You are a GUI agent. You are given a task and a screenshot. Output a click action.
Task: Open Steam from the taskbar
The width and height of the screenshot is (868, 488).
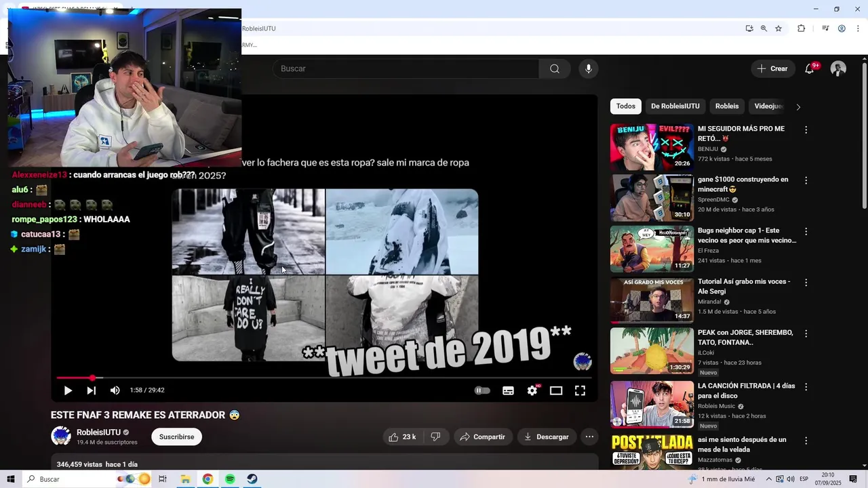click(x=252, y=479)
